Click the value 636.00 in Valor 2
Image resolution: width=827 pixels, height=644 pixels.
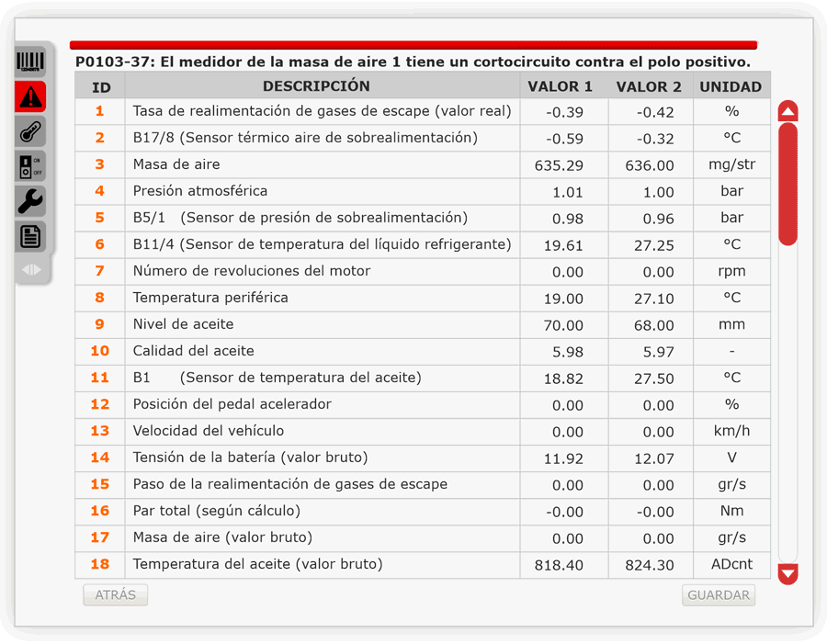[x=650, y=165]
